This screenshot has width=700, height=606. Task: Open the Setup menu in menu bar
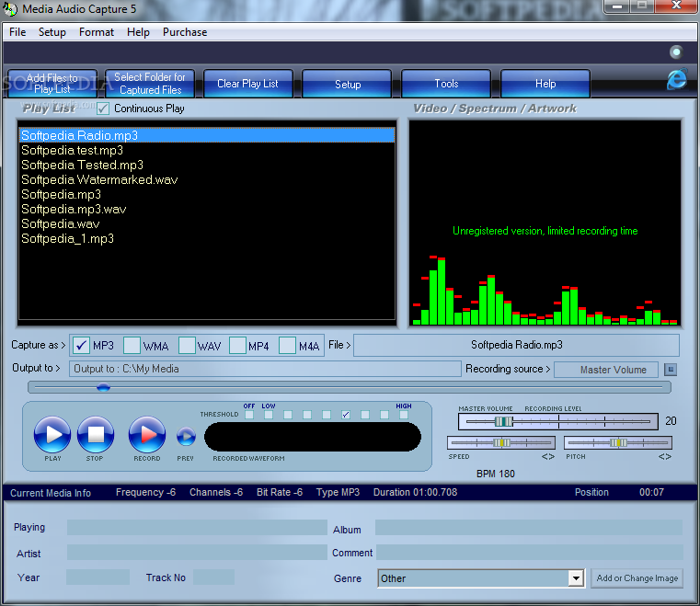click(x=52, y=32)
